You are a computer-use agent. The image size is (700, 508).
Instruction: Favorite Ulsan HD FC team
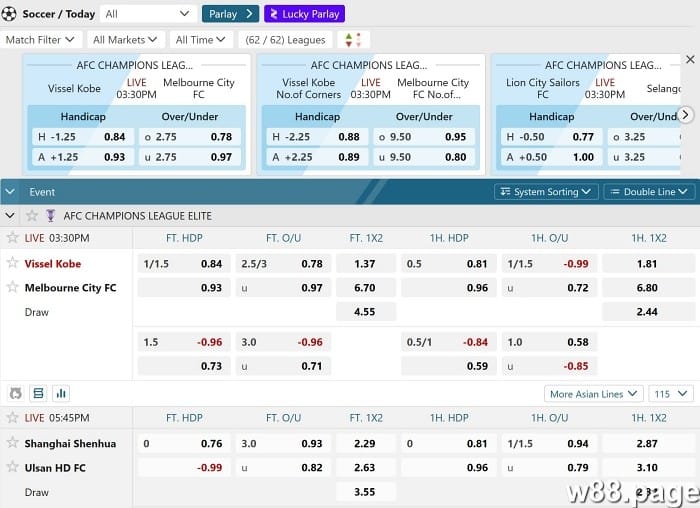coord(12,467)
